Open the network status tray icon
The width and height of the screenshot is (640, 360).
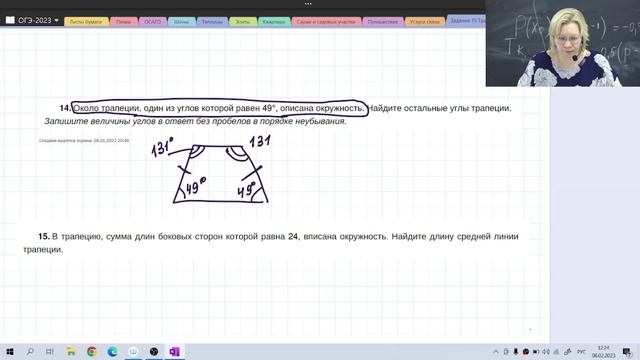pyautogui.click(x=556, y=351)
